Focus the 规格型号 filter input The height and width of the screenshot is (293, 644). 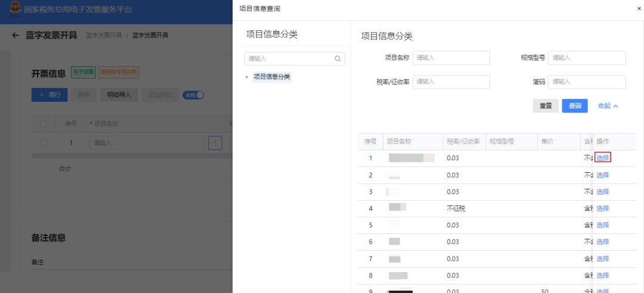(x=587, y=58)
